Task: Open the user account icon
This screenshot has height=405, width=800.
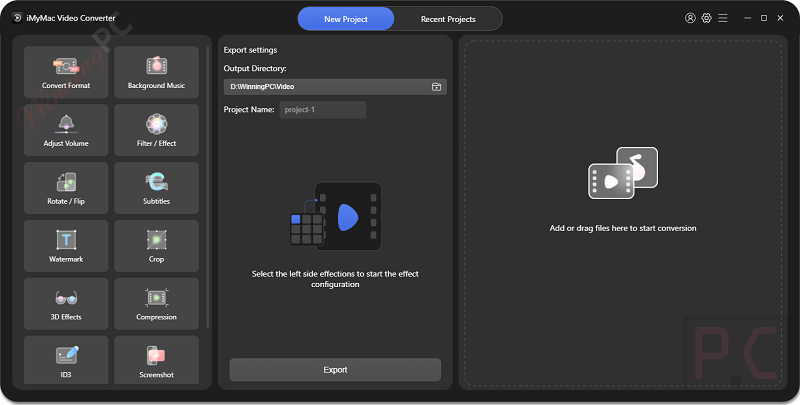Action: [x=690, y=18]
